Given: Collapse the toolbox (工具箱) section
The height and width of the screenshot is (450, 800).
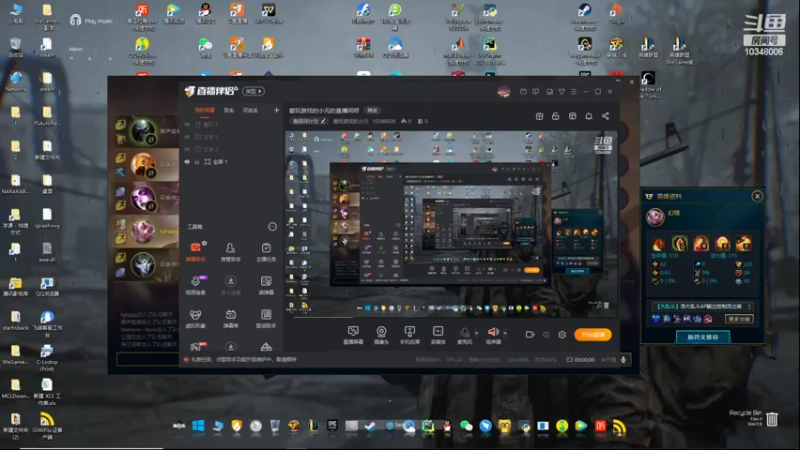Looking at the screenshot, I should [272, 227].
